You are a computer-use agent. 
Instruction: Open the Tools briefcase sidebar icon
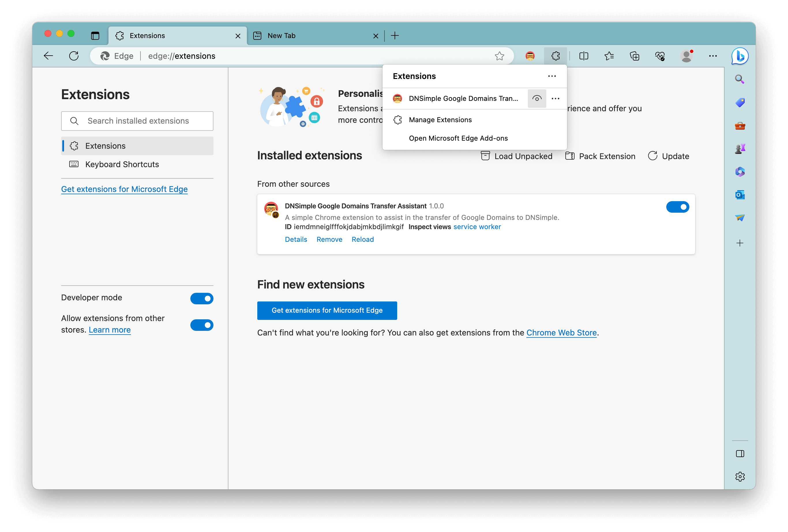click(740, 126)
